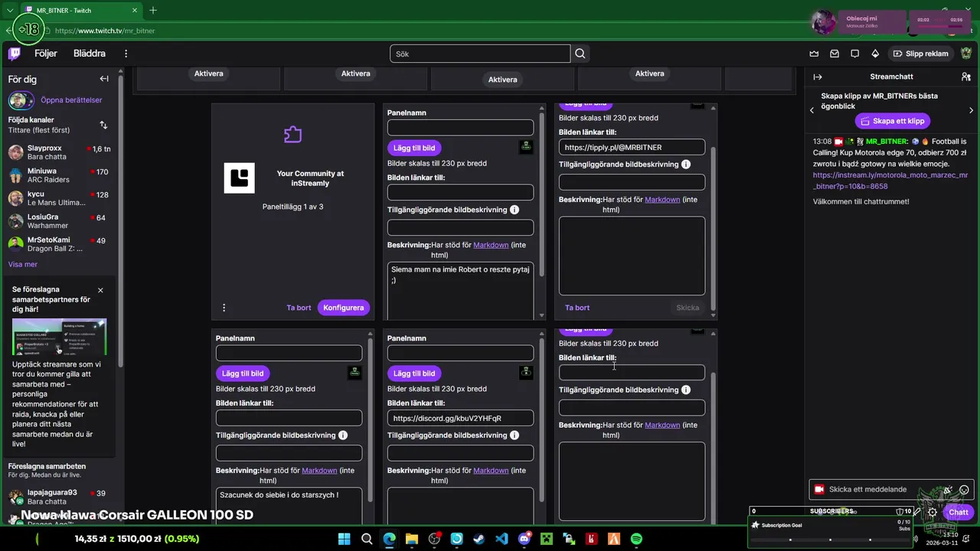
Task: Focus the Sök search field
Action: click(480, 54)
